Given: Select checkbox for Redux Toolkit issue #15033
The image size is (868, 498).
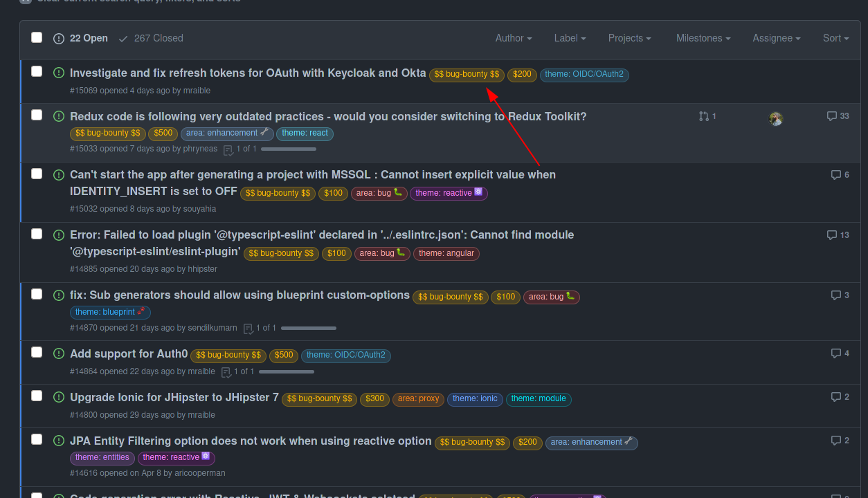Looking at the screenshot, I should [37, 115].
